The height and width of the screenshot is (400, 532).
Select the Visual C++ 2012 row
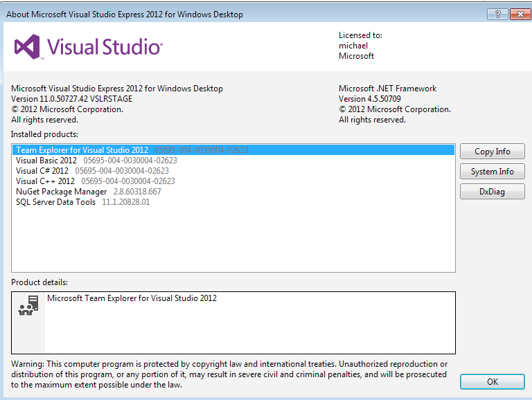(x=233, y=181)
